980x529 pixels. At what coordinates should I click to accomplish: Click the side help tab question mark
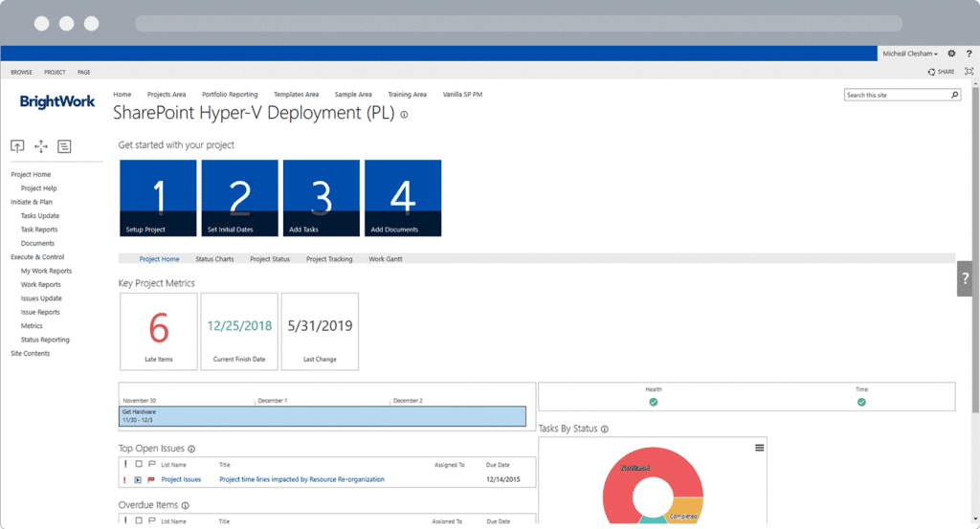tap(965, 278)
